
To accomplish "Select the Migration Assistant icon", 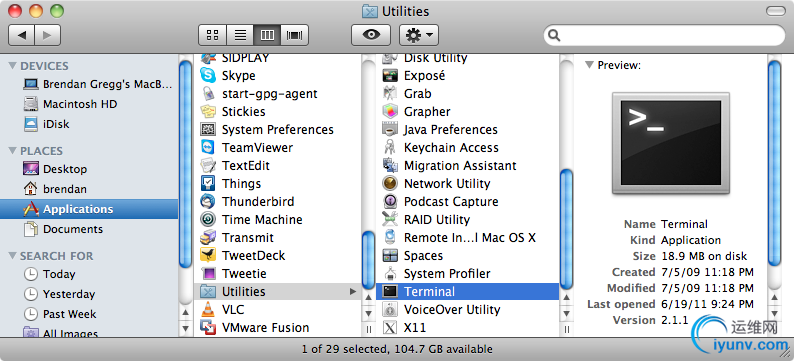I will [x=390, y=166].
